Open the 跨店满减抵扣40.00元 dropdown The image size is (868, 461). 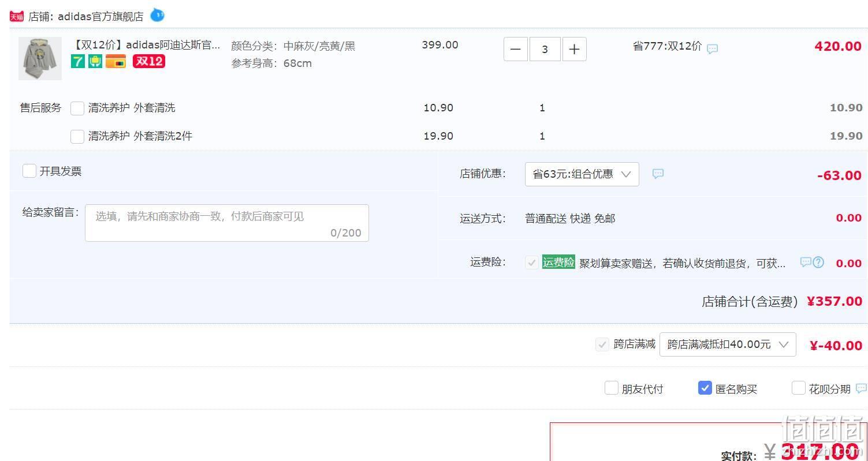(x=728, y=344)
